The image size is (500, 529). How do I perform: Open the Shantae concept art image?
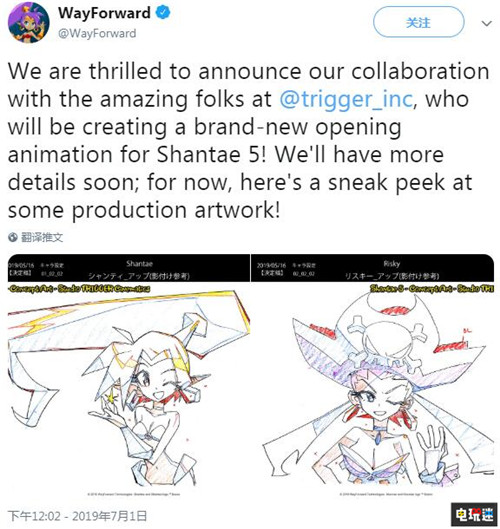click(x=129, y=376)
